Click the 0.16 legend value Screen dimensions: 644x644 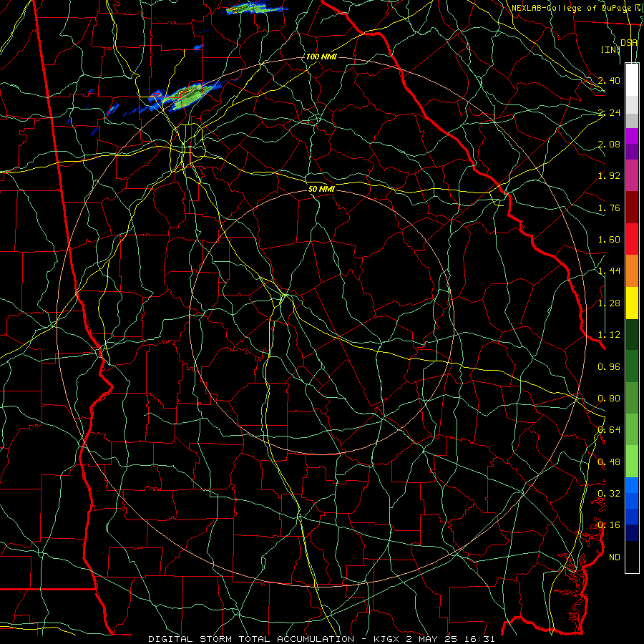click(609, 525)
